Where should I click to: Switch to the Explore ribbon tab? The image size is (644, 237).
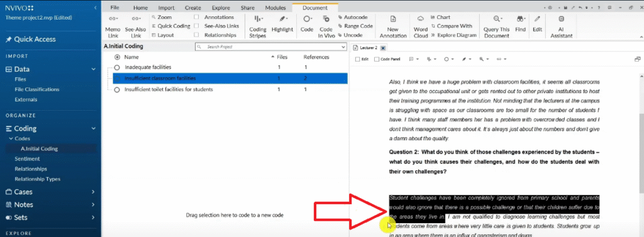pyautogui.click(x=221, y=8)
